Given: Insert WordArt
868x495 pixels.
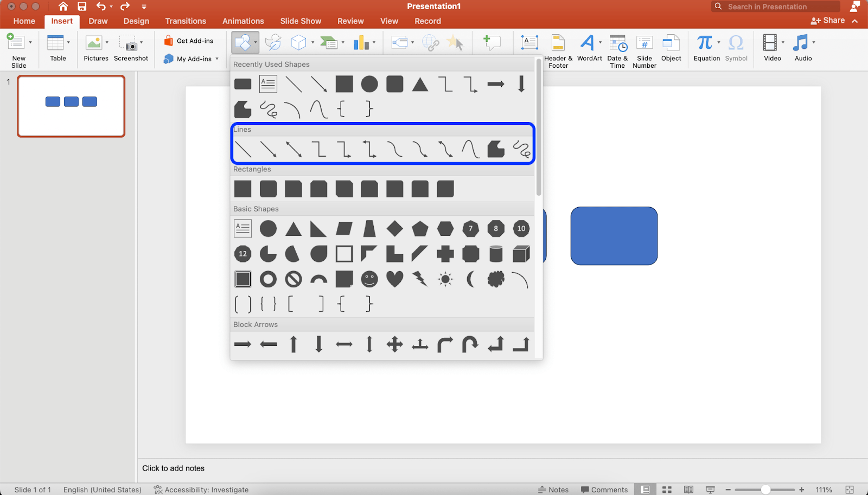Looking at the screenshot, I should 589,49.
